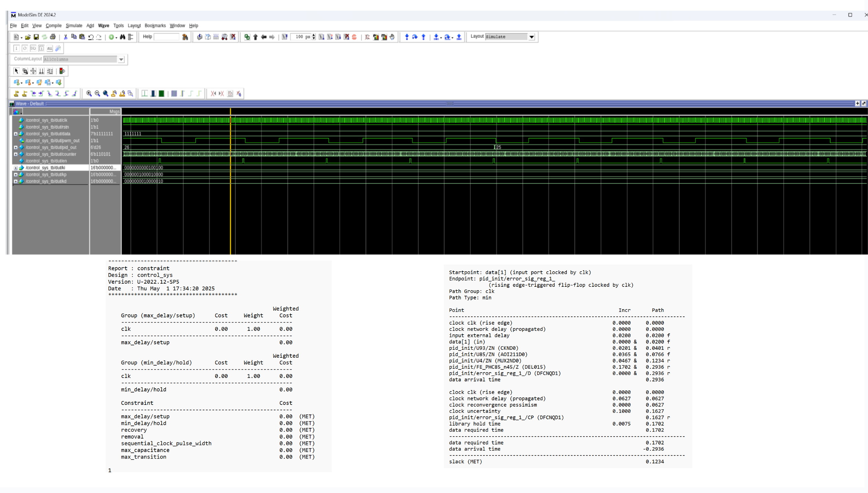The height and width of the screenshot is (493, 868).
Task: Open the Bookmarks menu
Action: click(x=155, y=25)
